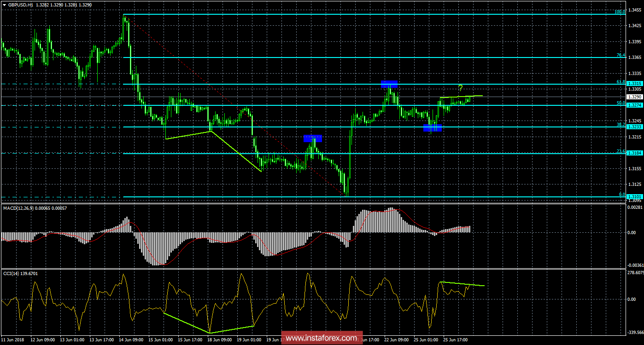The height and width of the screenshot is (345, 644).
Task: Select the 38.2 Fibonacci level label
Action: 621,125
